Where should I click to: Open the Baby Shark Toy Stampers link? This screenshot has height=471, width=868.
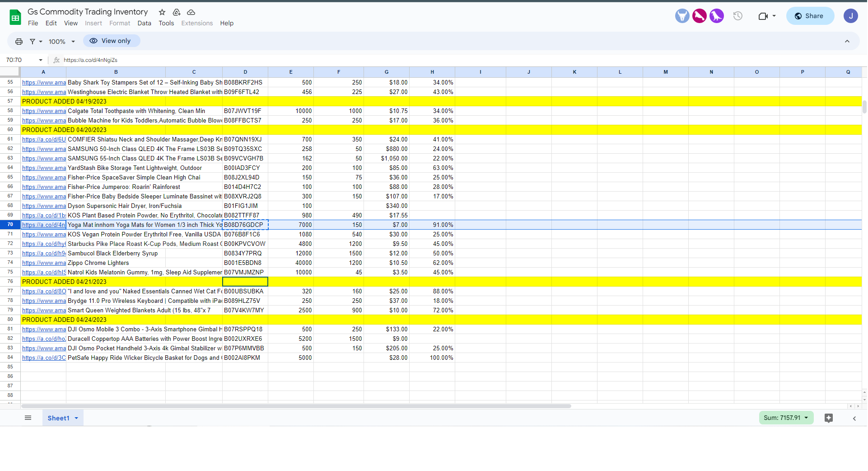pos(44,83)
